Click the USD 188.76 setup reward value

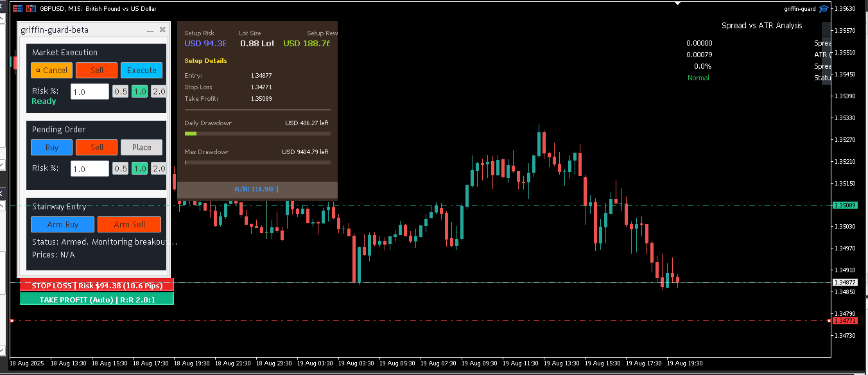click(307, 44)
